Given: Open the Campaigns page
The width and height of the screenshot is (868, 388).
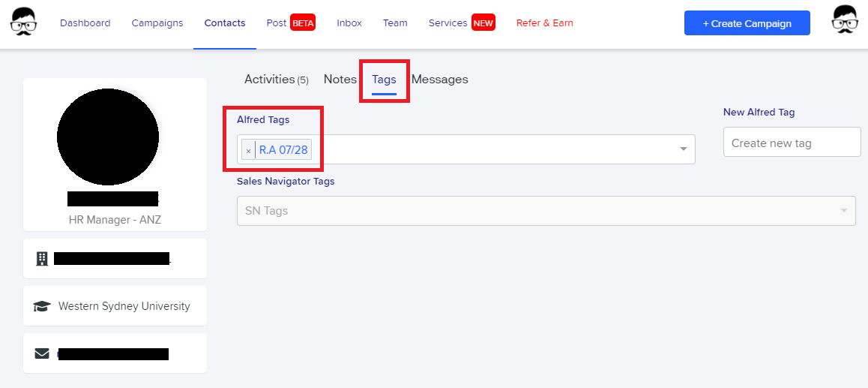Looking at the screenshot, I should click(157, 23).
